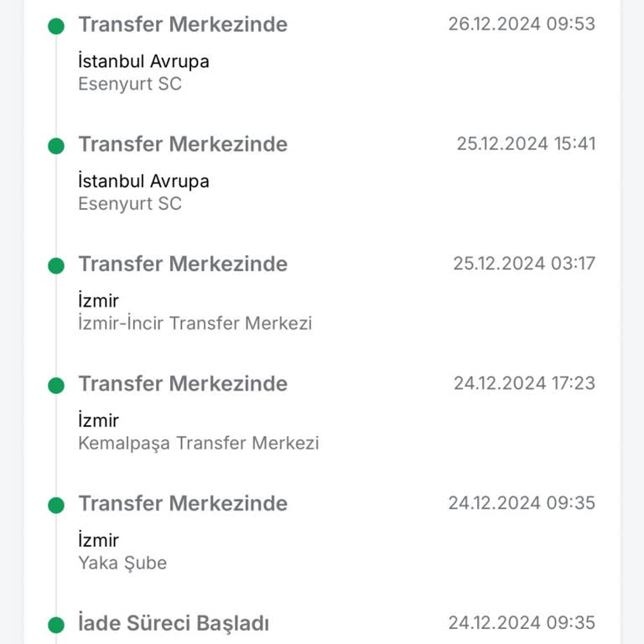Click the green dot beside 25.12.2024 03:17 entry

(x=56, y=266)
